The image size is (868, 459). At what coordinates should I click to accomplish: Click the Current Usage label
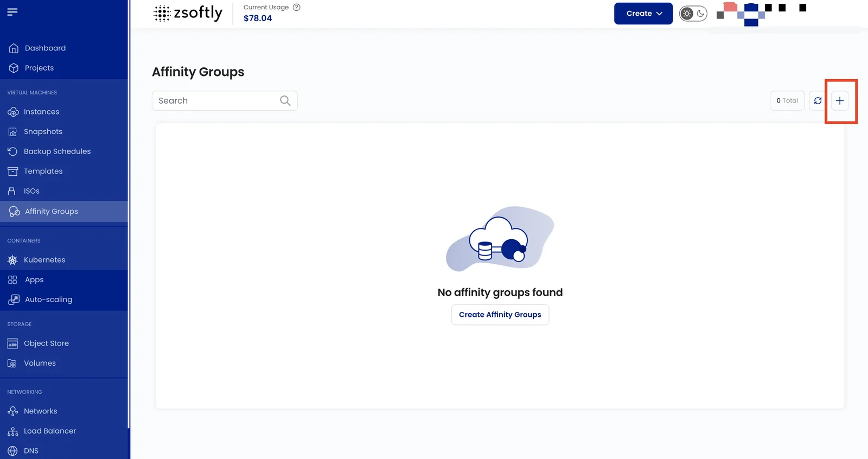[266, 7]
